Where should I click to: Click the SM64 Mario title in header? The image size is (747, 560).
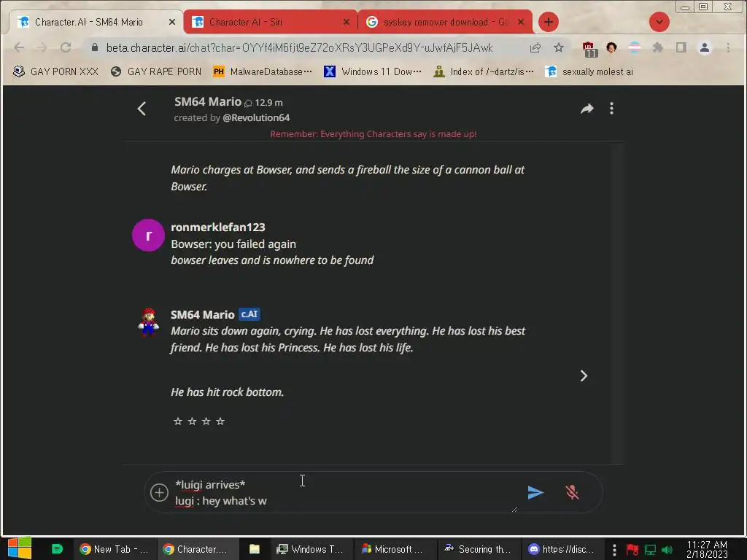tap(208, 101)
